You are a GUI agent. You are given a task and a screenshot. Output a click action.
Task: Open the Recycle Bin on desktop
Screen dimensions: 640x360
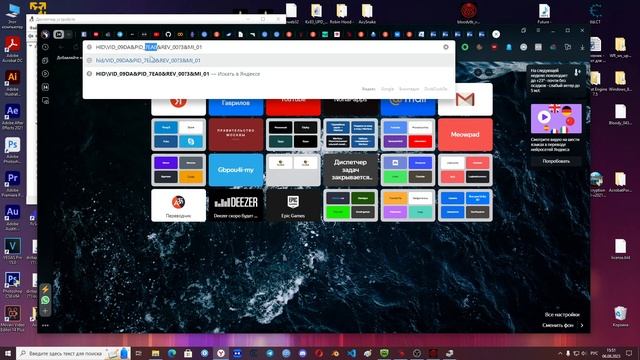[x=620, y=316]
